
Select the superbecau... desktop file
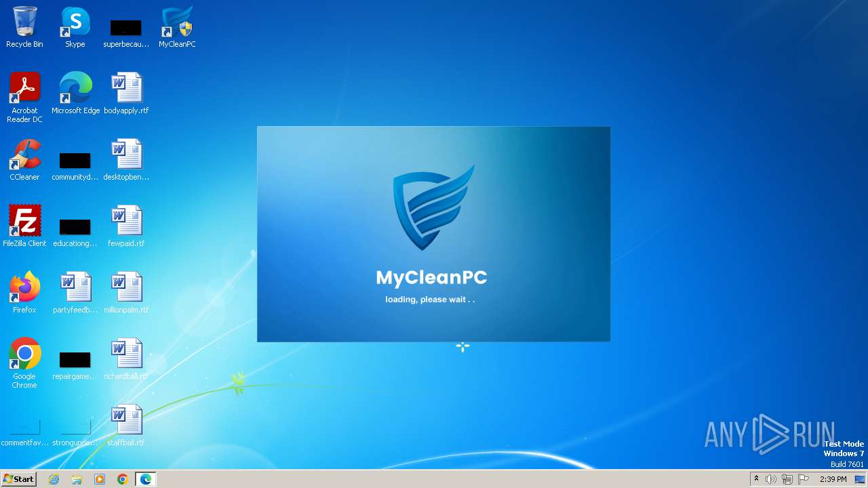click(x=126, y=33)
